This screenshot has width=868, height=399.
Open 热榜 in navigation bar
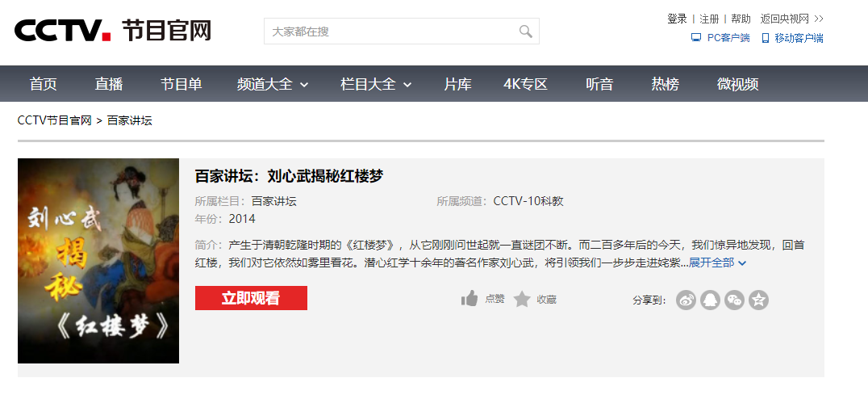(x=665, y=84)
